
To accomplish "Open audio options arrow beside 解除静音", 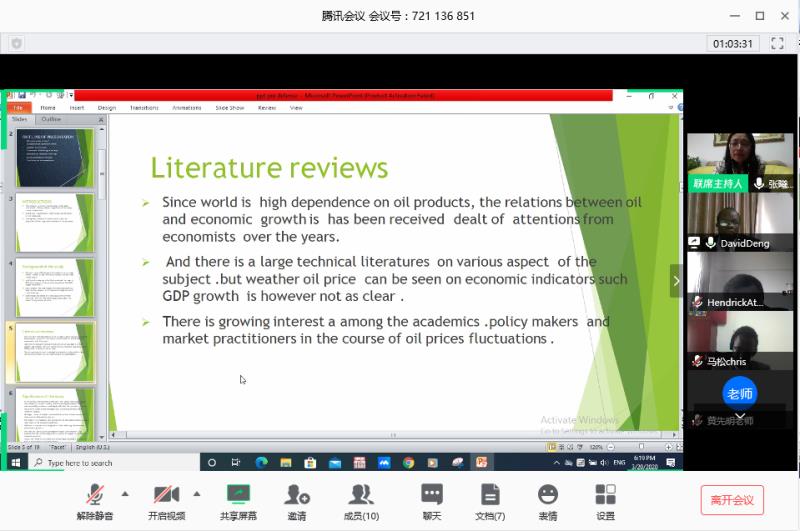I will [125, 494].
